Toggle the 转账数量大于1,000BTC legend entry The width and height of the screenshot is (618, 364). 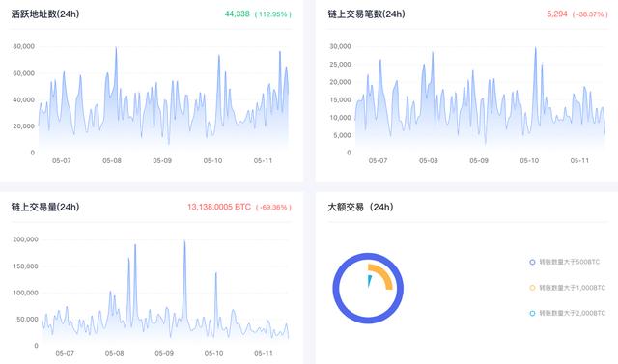(567, 288)
